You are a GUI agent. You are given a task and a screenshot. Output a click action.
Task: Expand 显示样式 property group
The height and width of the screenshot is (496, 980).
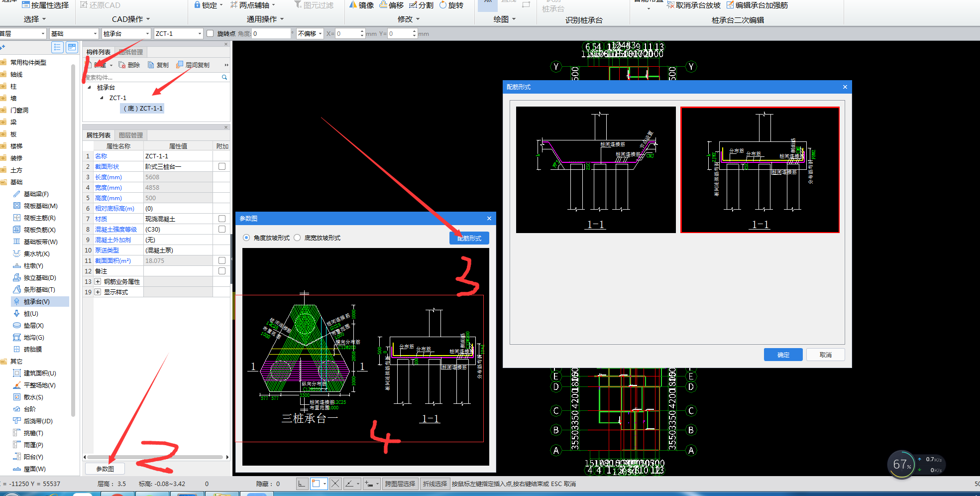98,292
